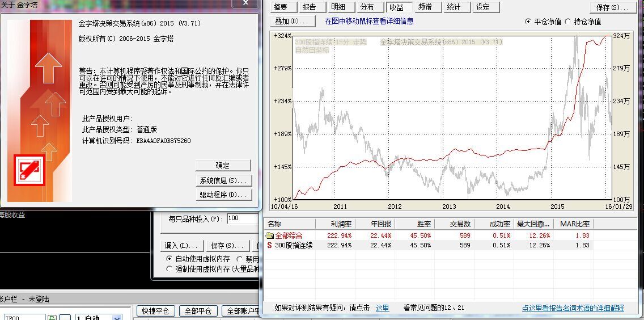Select the 全部综合 row name

tap(289, 235)
